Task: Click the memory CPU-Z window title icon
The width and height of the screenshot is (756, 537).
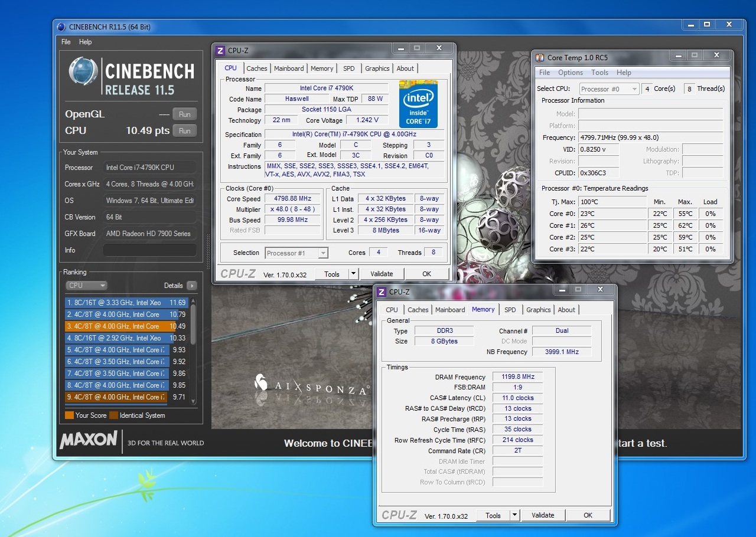Action: tap(382, 292)
